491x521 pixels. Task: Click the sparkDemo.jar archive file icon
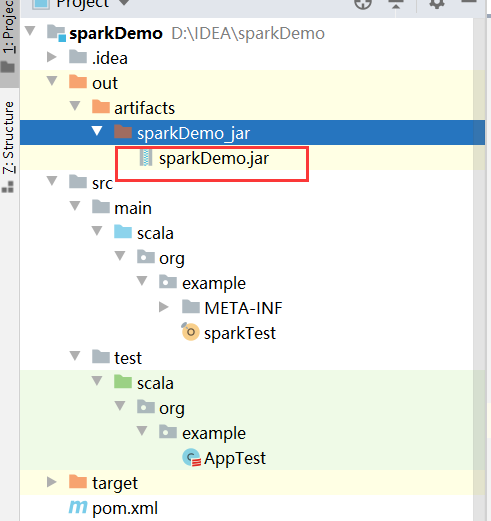pyautogui.click(x=146, y=157)
